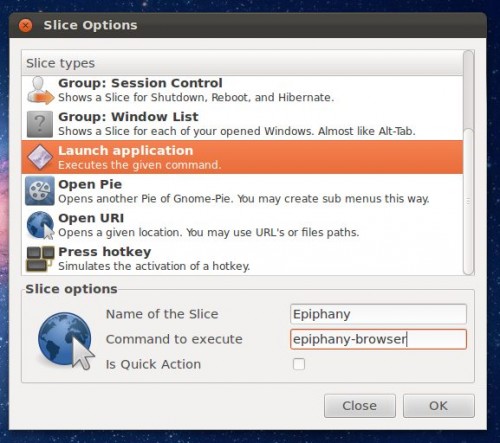Click the Press hotkey keyboard keys icon
This screenshot has height=443, width=500.
pyautogui.click(x=40, y=259)
